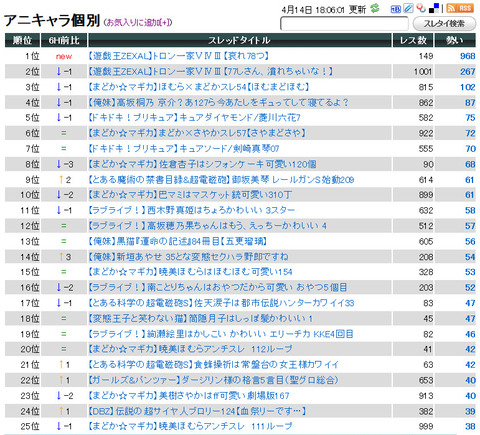Click the 順位 column header
Viewport: 480px width, 435px height.
click(22, 40)
